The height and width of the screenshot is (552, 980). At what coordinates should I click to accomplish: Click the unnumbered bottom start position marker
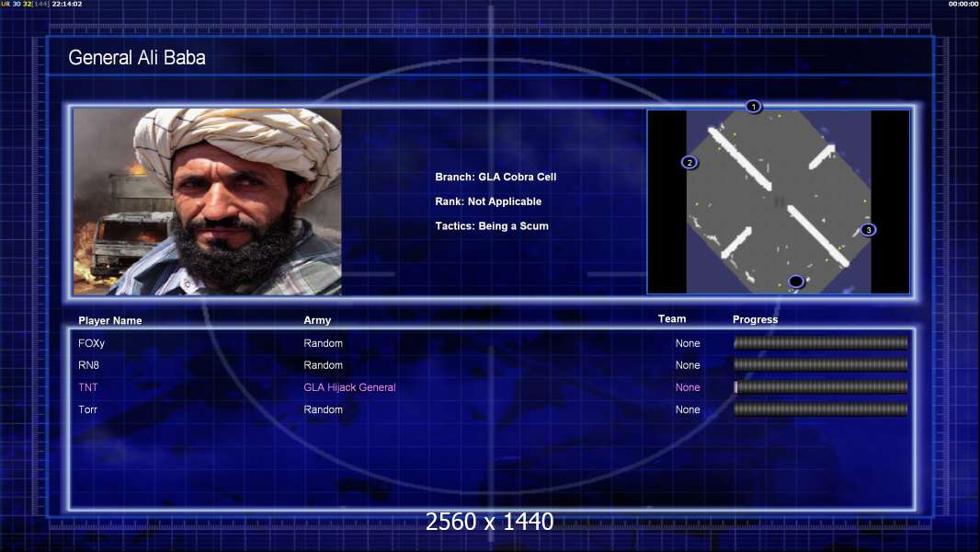click(x=796, y=282)
